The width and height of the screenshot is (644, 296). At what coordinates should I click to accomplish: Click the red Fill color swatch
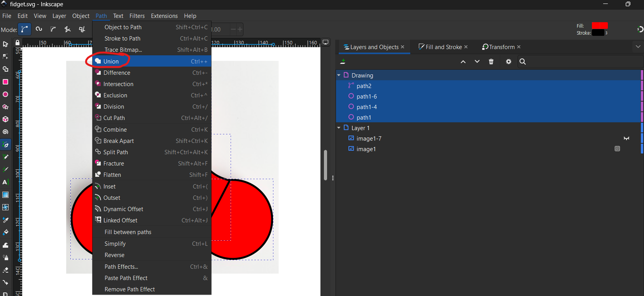point(599,26)
